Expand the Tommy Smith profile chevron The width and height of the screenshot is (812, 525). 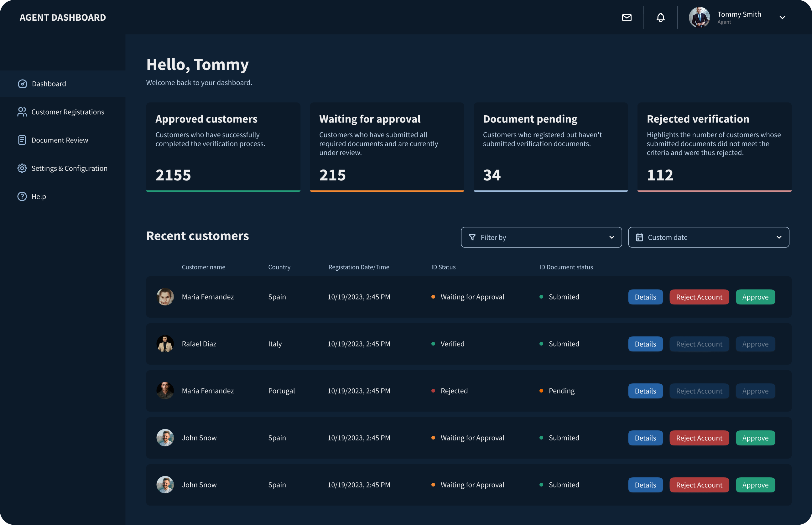[782, 18]
